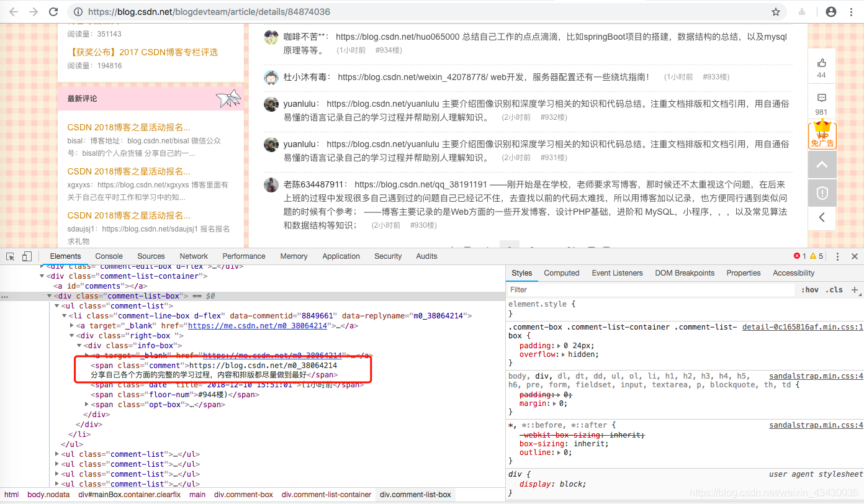864x504 pixels.
Task: Click the VIP 免广告 badge
Action: click(x=822, y=134)
